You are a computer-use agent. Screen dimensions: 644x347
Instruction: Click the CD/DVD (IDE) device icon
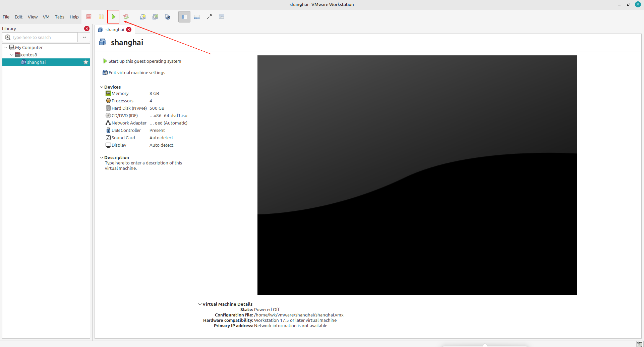pyautogui.click(x=108, y=115)
